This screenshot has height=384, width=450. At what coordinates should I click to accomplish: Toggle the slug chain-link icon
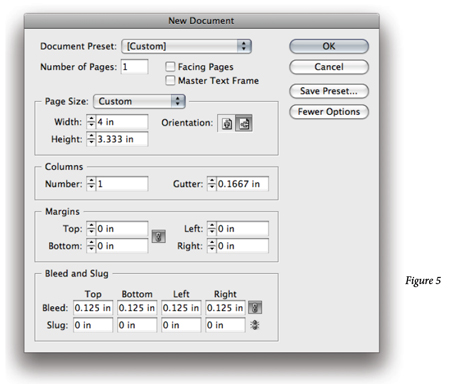[x=255, y=325]
